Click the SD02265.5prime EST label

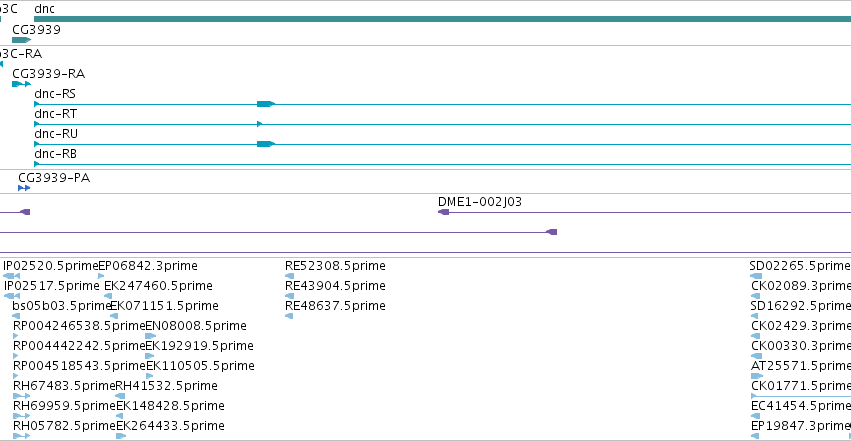800,266
